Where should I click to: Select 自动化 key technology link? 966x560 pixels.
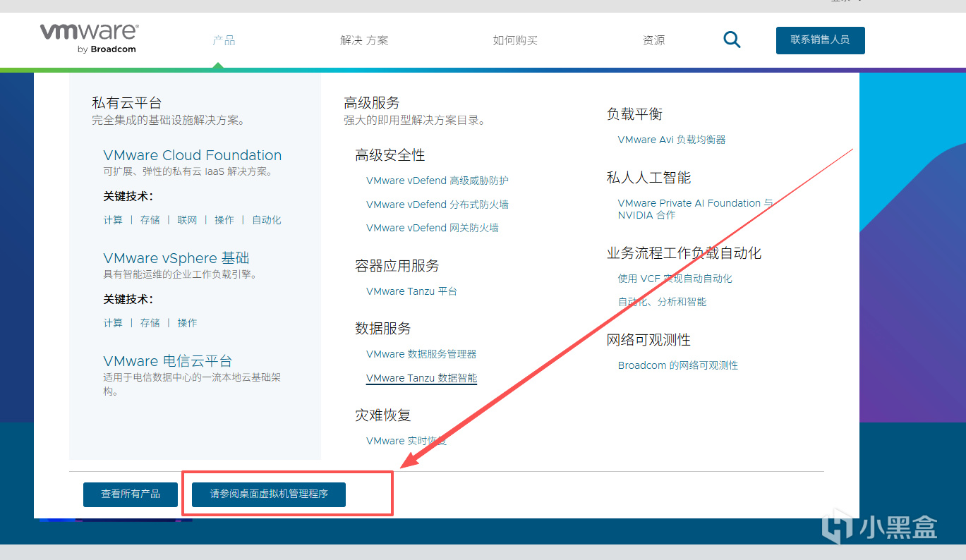click(267, 220)
